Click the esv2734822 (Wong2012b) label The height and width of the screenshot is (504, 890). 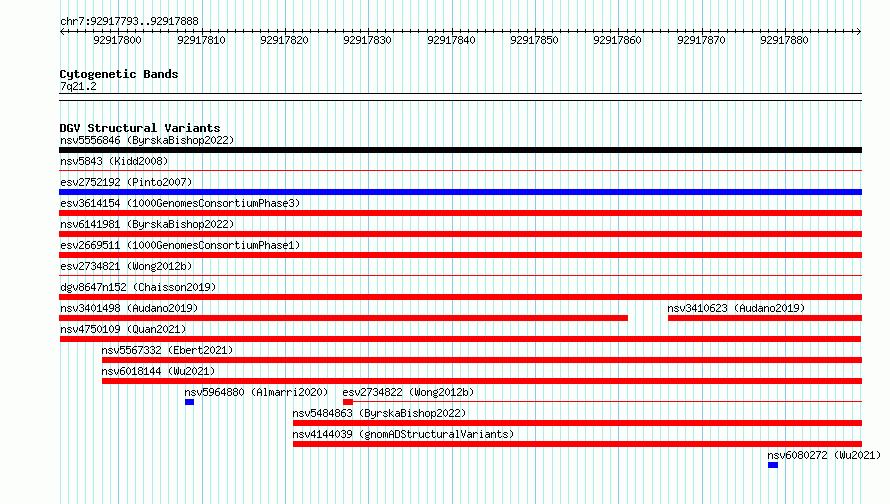pyautogui.click(x=408, y=392)
